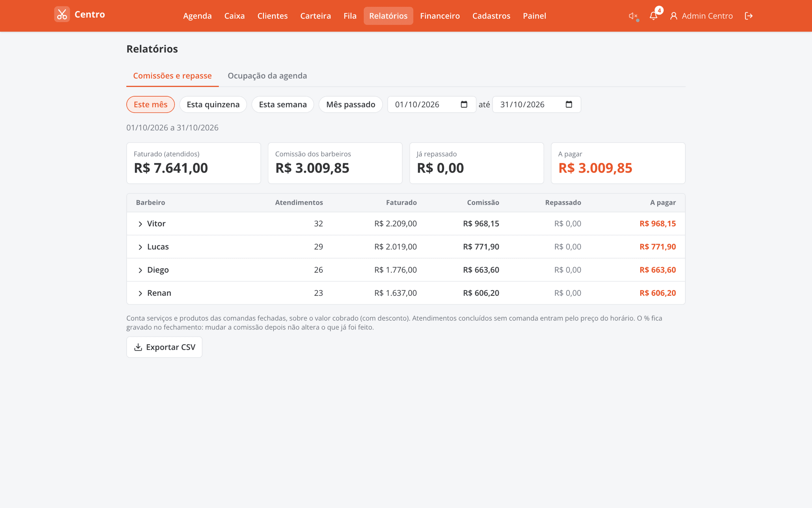Click Renan's commission R$ 606,20
The image size is (812, 508).
pos(481,293)
